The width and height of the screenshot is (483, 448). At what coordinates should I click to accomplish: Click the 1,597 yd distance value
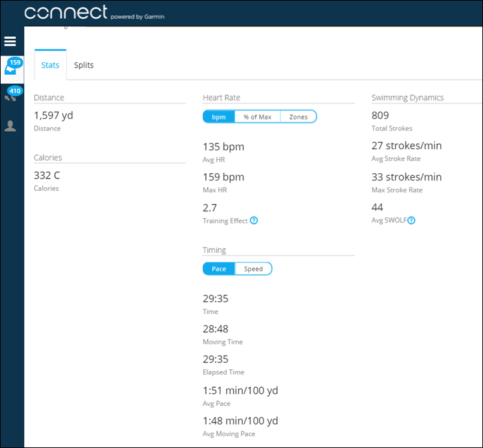point(54,116)
